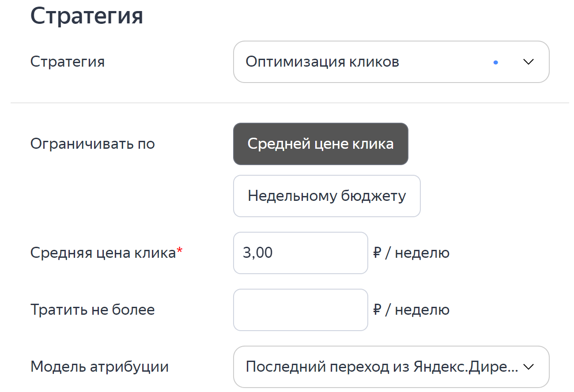The image size is (574, 392).
Task: Click the blue dot indicator in the strategy field
Action: (x=496, y=63)
